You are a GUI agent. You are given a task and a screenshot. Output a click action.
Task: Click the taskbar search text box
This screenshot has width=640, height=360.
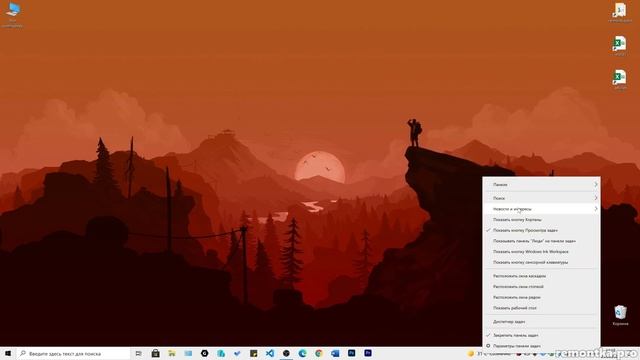pos(73,353)
